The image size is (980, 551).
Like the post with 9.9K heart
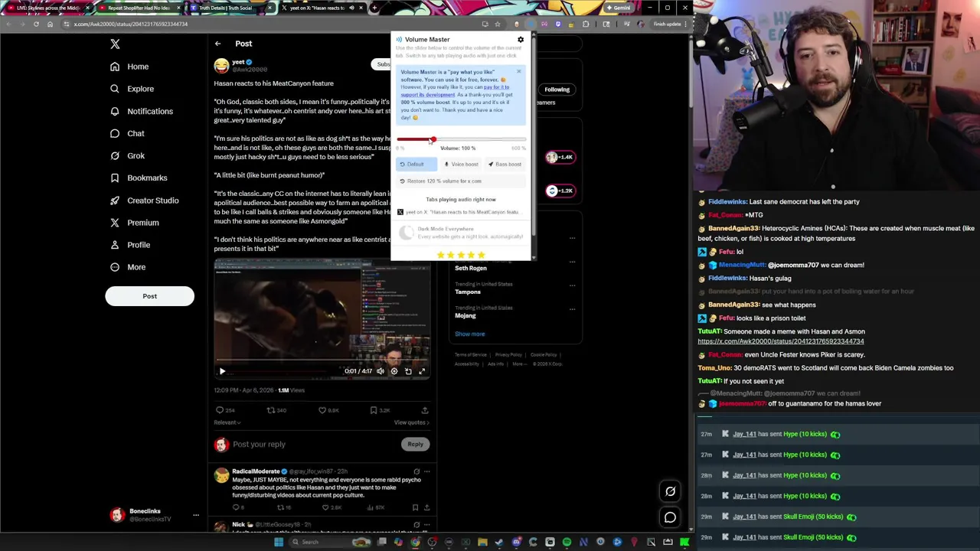[x=328, y=410]
